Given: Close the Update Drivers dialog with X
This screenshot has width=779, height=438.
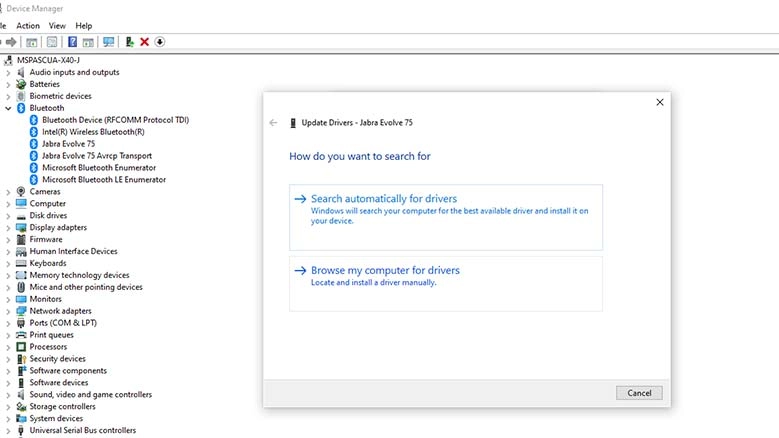Looking at the screenshot, I should tap(660, 102).
